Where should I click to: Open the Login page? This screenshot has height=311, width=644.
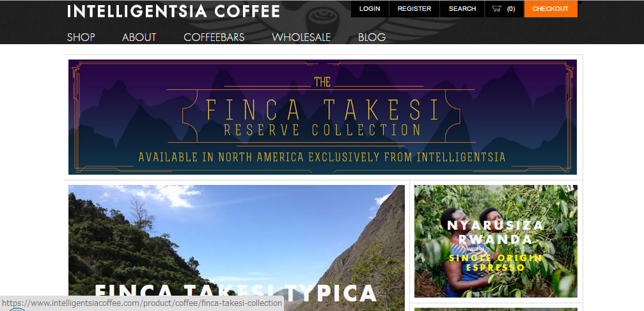pos(370,8)
